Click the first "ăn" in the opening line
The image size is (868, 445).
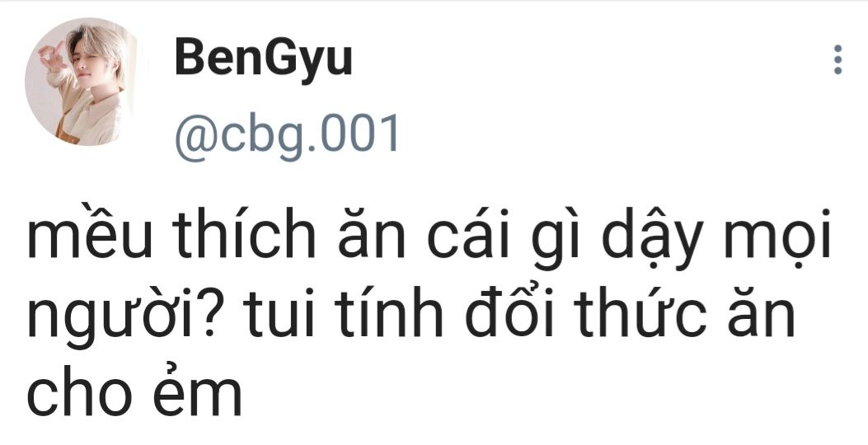point(372,233)
